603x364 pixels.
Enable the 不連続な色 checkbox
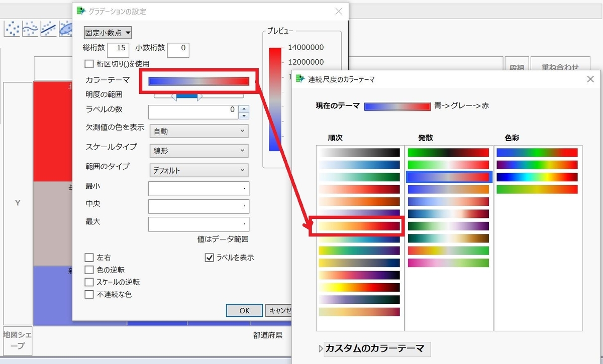pyautogui.click(x=89, y=295)
